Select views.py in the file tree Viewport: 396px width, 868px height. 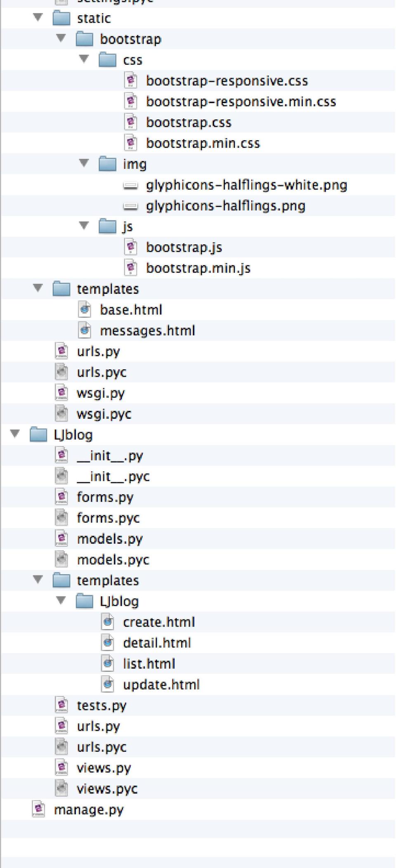pos(104,768)
